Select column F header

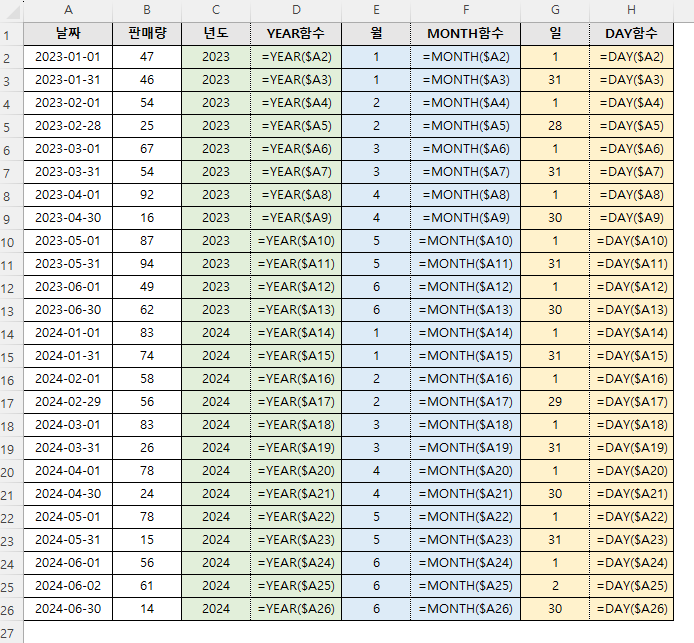466,10
